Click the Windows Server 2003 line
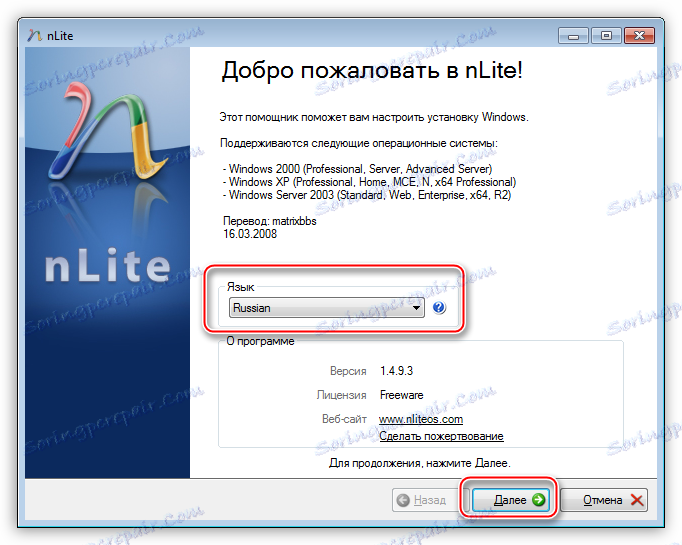 tap(367, 195)
